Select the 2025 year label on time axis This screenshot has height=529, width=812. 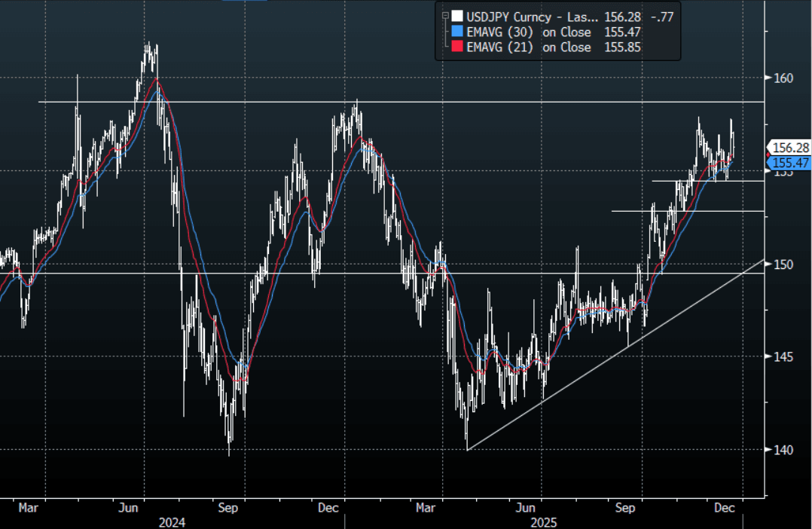tap(542, 521)
